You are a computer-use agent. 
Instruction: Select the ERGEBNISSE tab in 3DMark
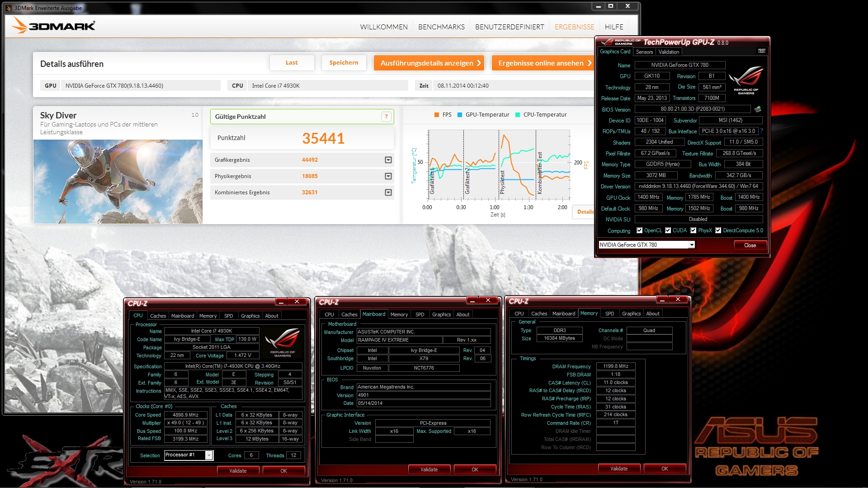pyautogui.click(x=574, y=27)
